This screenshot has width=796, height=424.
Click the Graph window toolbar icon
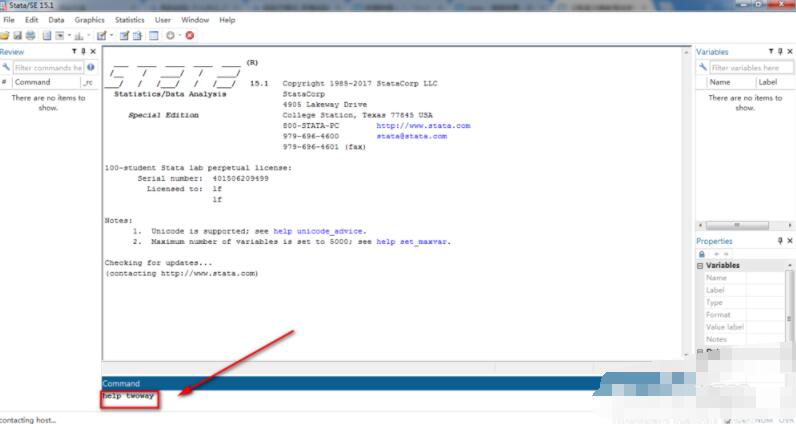[78, 36]
